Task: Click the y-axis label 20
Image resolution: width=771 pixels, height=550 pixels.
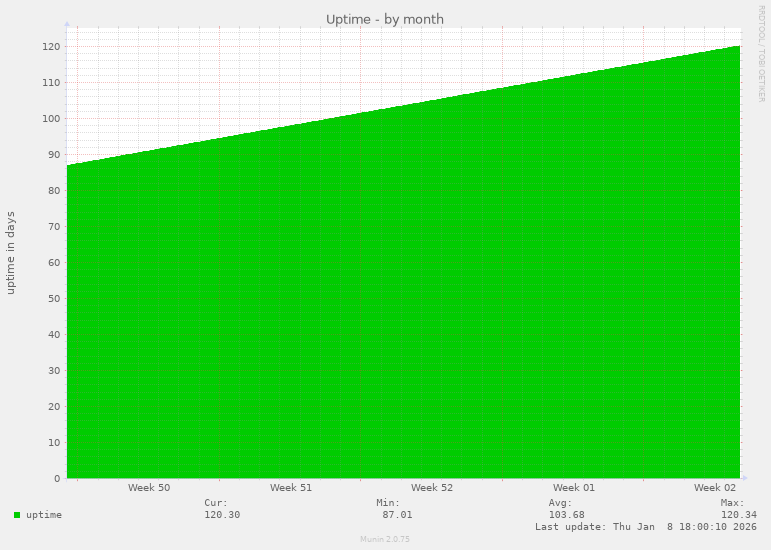Action: tap(54, 406)
